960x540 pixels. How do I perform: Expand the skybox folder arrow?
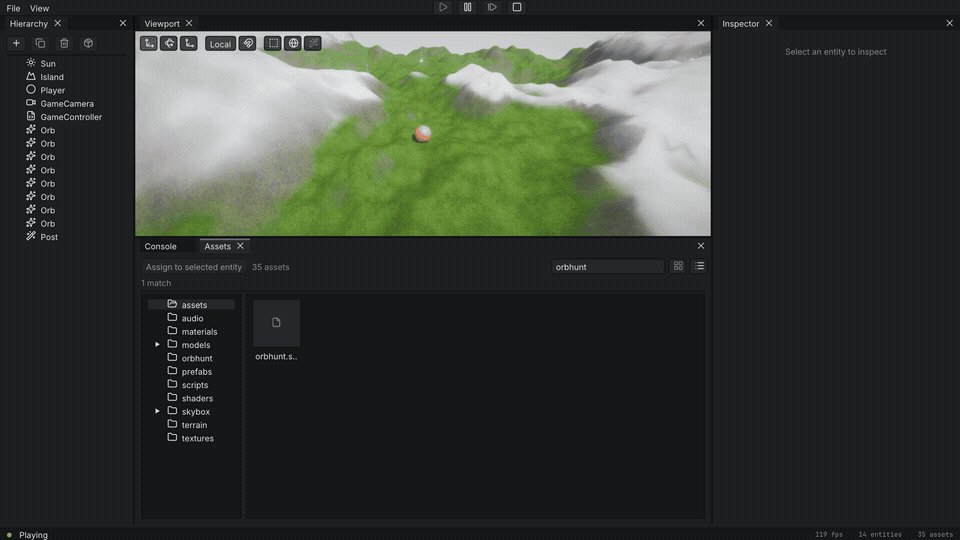coord(157,411)
